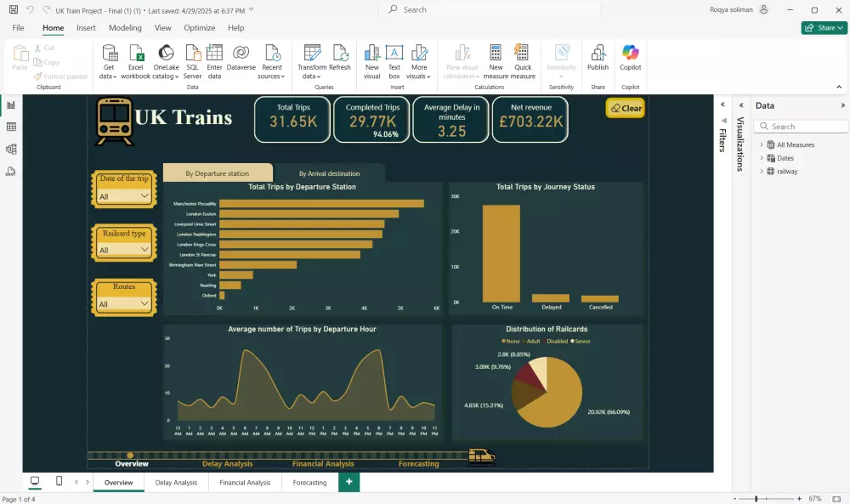Open Model view in the left sidebar
Image resolution: width=850 pixels, height=504 pixels.
[12, 149]
